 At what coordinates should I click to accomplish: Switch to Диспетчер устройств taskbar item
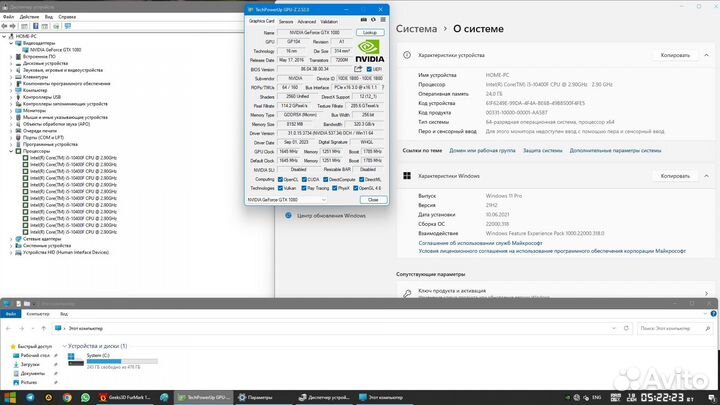tap(324, 398)
